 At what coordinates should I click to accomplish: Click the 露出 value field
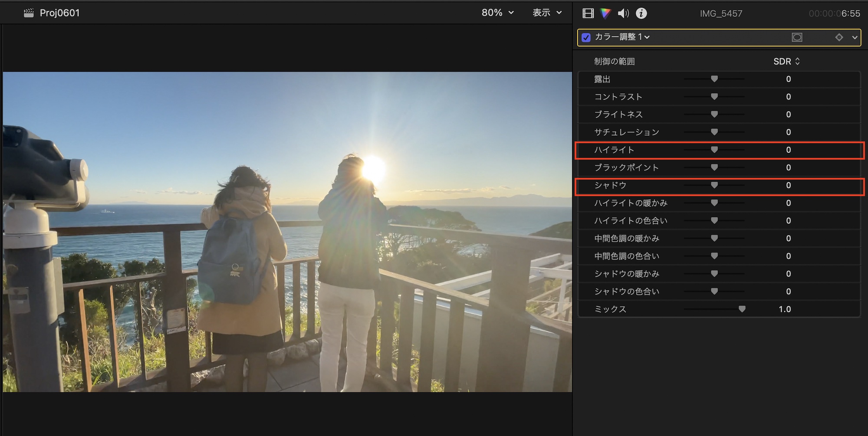pos(788,79)
